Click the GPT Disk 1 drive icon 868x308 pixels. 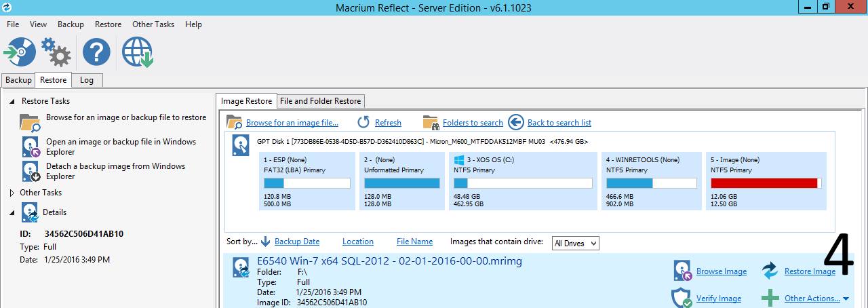241,145
